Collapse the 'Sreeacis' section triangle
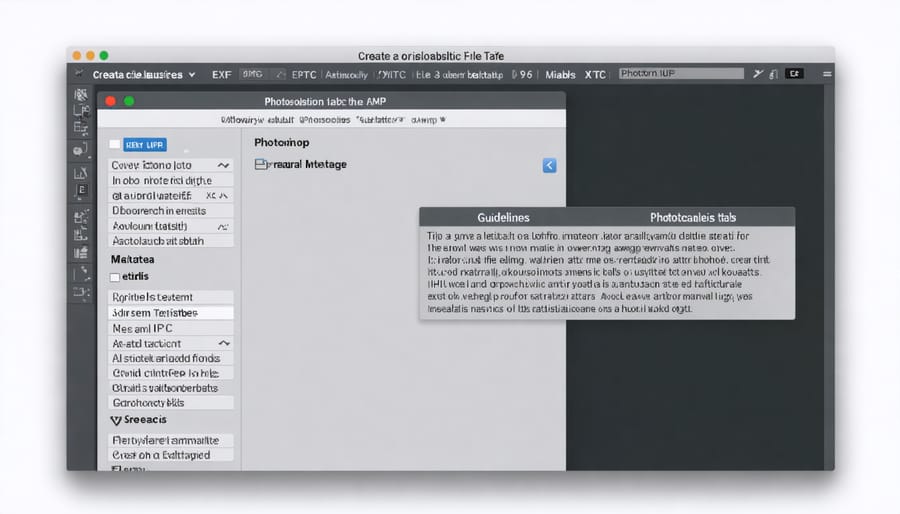The height and width of the screenshot is (514, 900). [x=115, y=421]
